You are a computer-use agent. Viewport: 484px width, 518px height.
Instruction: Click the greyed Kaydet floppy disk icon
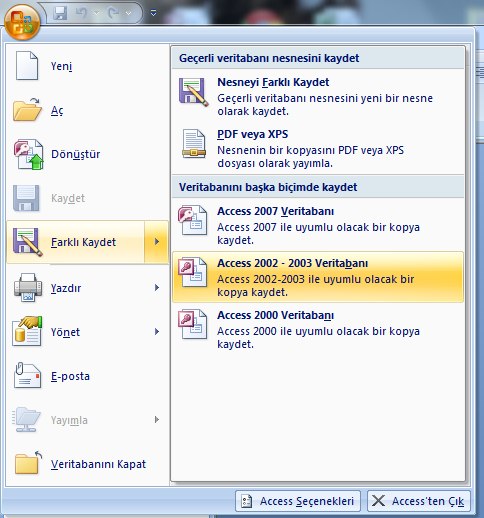click(26, 198)
